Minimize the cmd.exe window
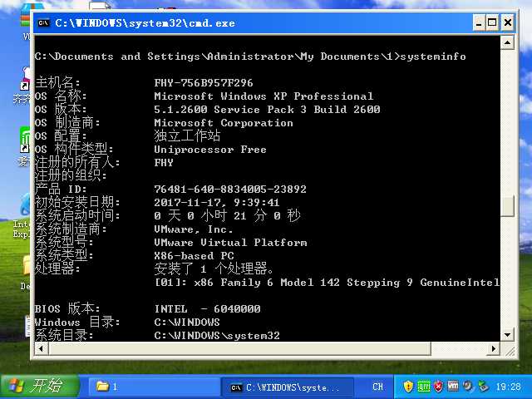 479,23
